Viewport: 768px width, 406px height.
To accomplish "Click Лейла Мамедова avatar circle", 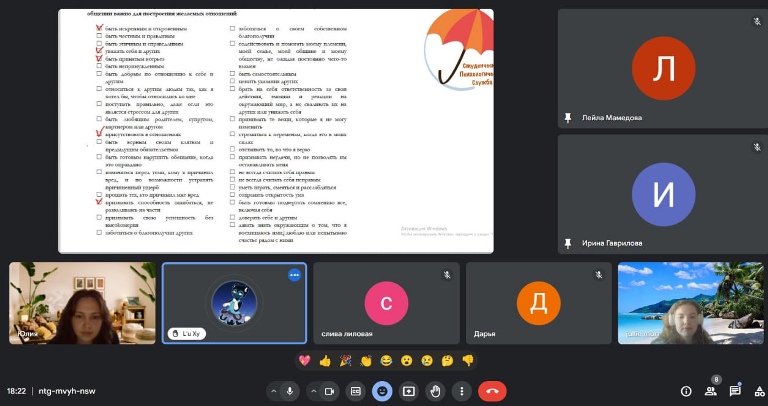I will tap(663, 68).
